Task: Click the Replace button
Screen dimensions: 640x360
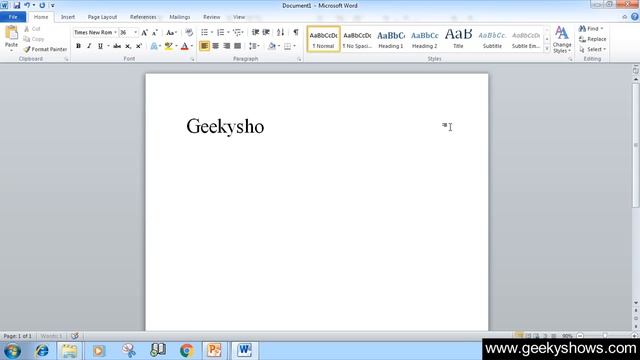Action: tap(593, 39)
